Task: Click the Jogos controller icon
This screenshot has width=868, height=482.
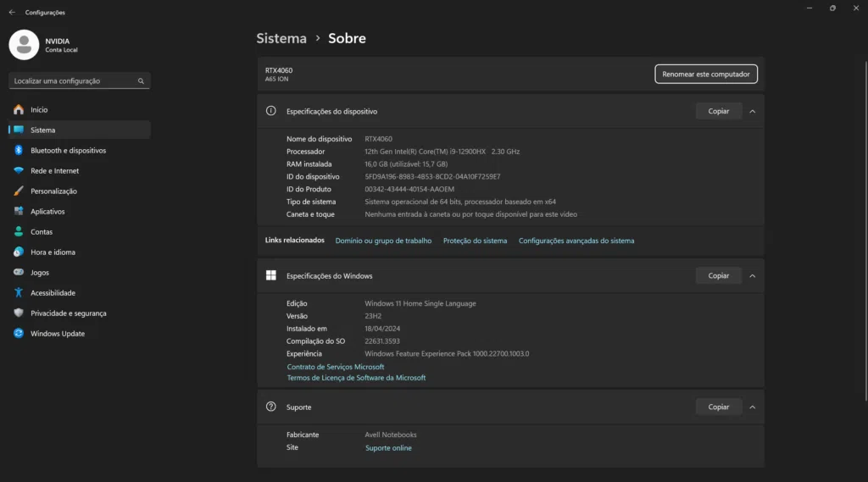Action: click(19, 273)
